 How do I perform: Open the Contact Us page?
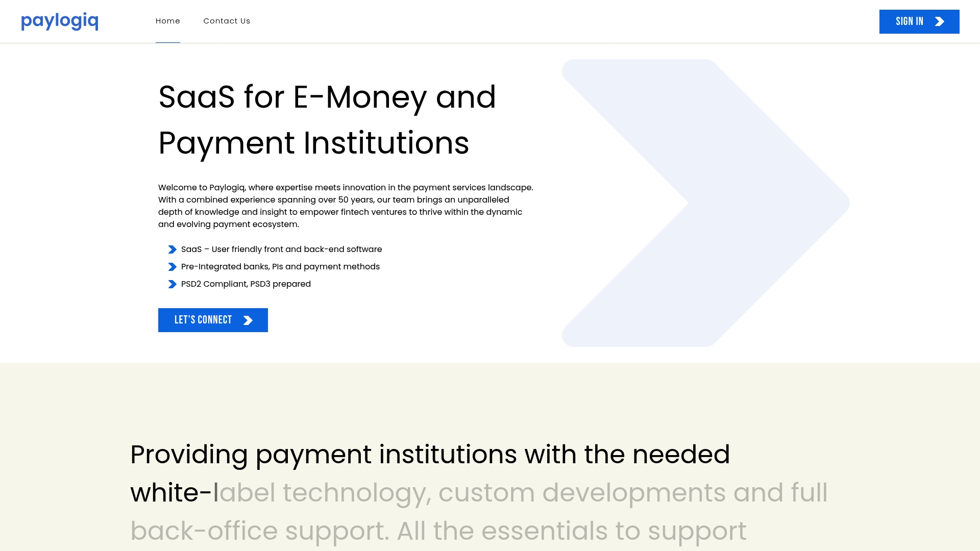tap(227, 21)
